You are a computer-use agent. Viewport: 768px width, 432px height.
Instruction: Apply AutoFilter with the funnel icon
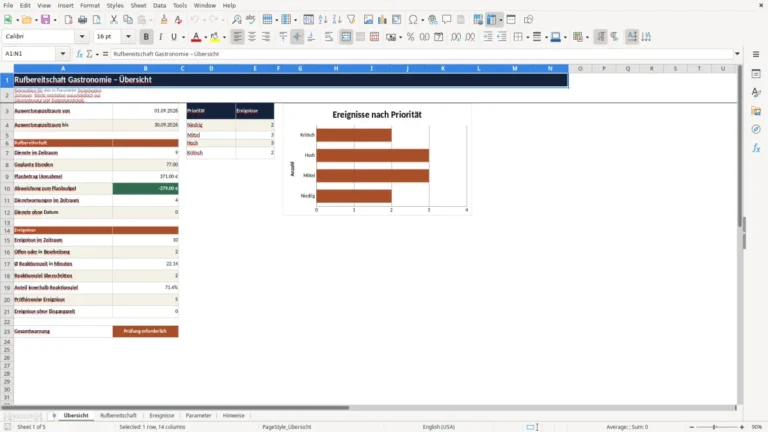[351, 20]
